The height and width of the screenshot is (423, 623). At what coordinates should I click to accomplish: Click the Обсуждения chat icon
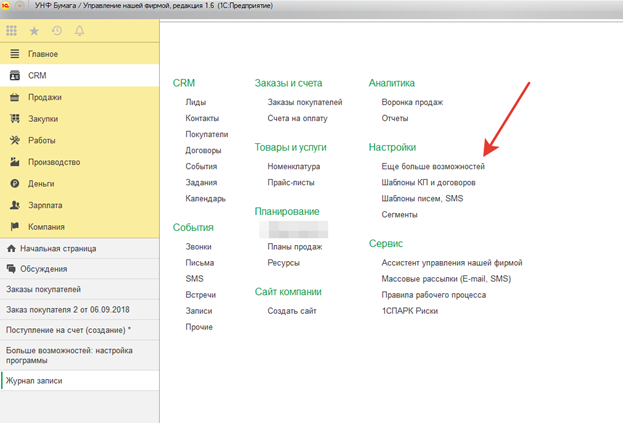[x=11, y=268]
